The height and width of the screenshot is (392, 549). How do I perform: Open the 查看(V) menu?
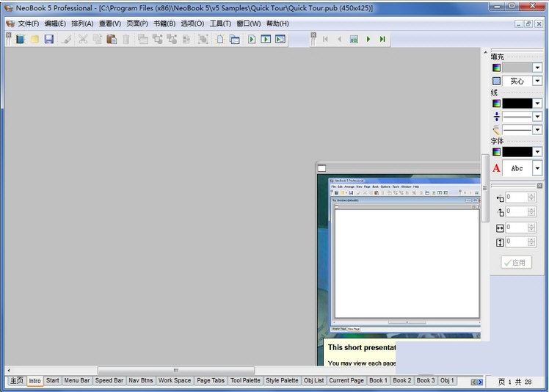tap(110, 23)
